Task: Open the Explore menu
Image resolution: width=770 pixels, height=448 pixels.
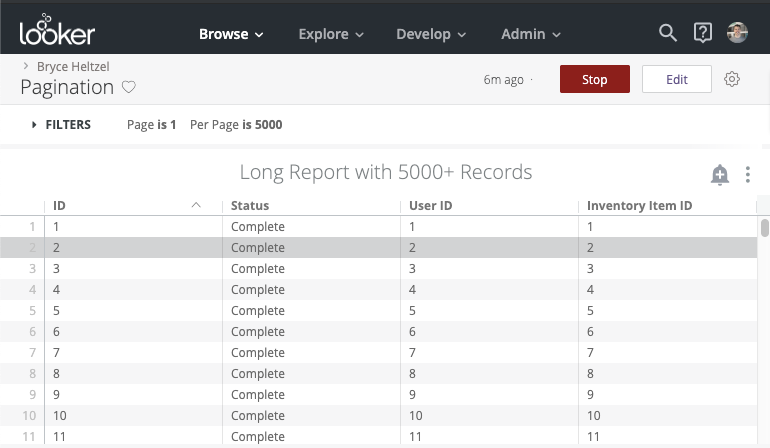Action: (x=330, y=34)
